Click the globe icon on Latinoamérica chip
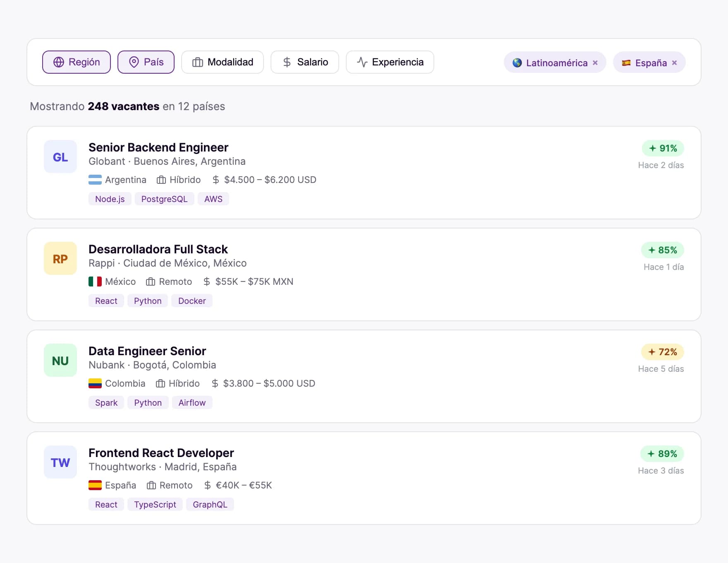Screen dimensions: 728x563 (517, 63)
